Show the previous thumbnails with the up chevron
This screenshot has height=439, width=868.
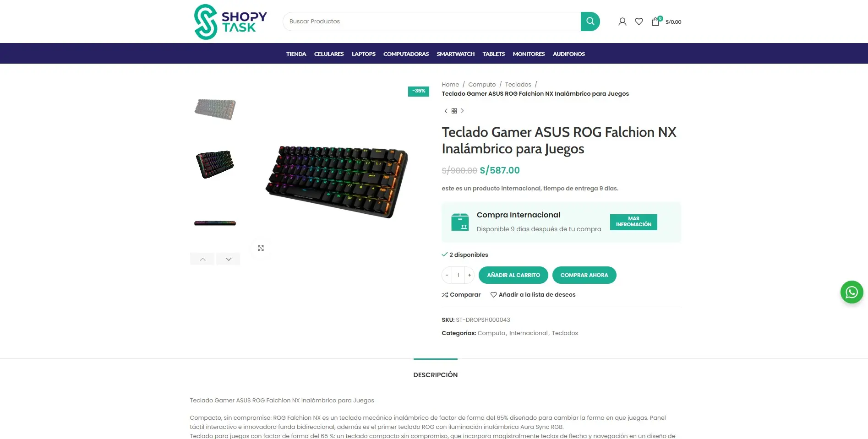(x=202, y=259)
